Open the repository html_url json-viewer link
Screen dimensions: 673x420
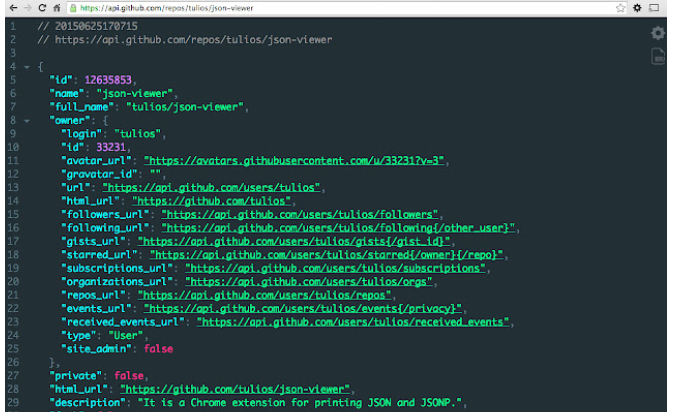(x=235, y=389)
